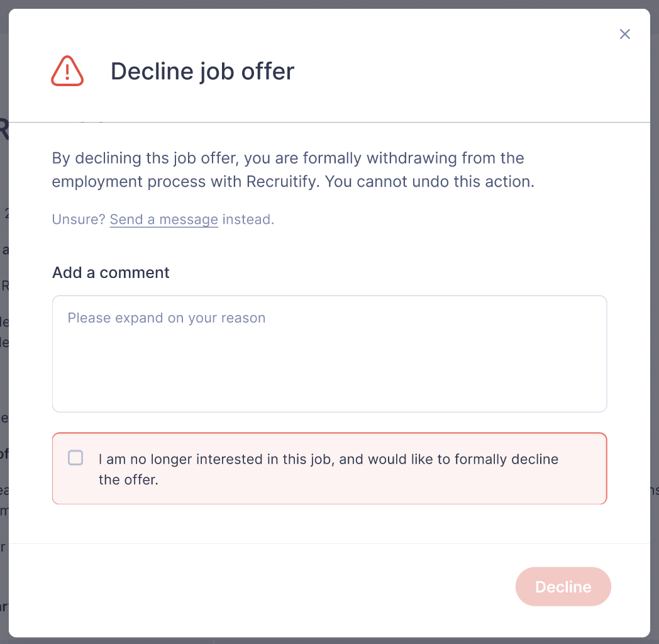Click the 'Unsure?' text
This screenshot has width=659, height=644.
78,219
